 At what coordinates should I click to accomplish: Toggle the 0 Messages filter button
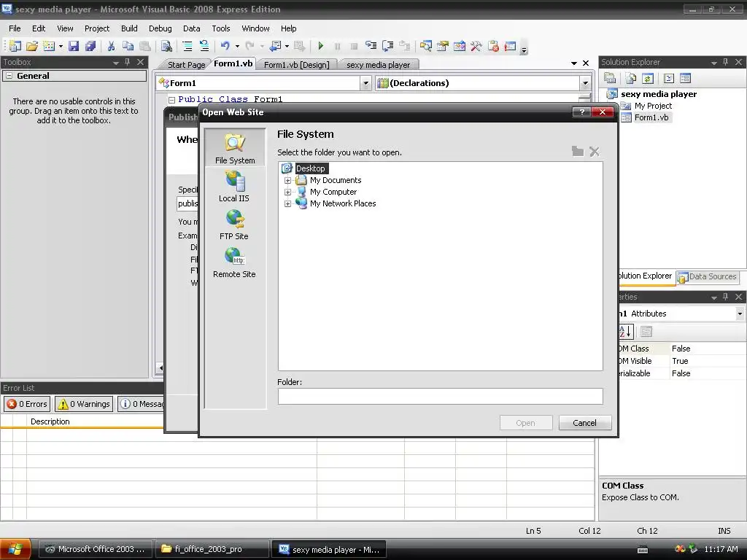tap(141, 404)
